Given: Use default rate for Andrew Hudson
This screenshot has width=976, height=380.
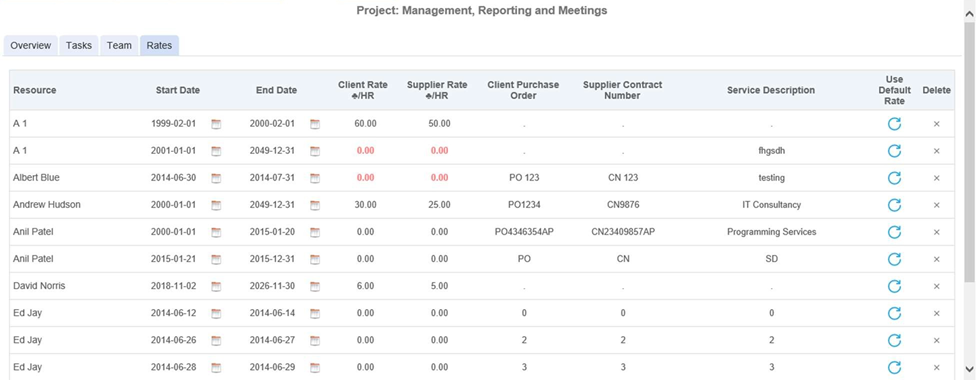Looking at the screenshot, I should [894, 205].
